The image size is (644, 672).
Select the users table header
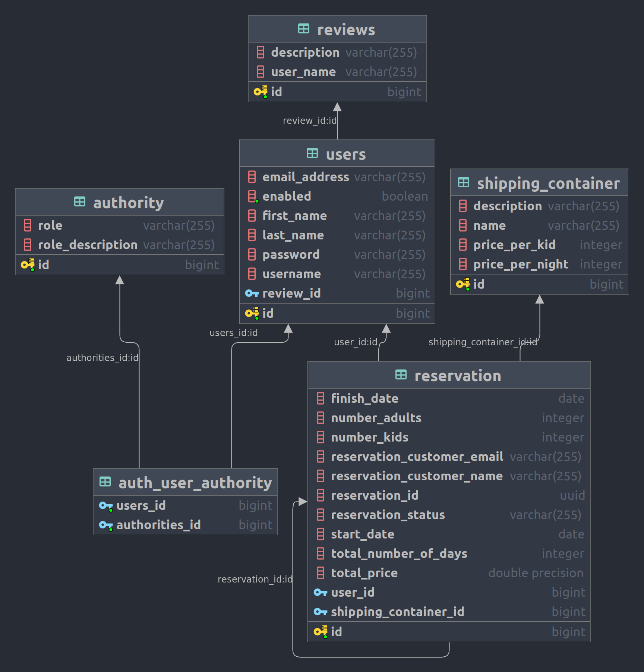click(x=337, y=153)
